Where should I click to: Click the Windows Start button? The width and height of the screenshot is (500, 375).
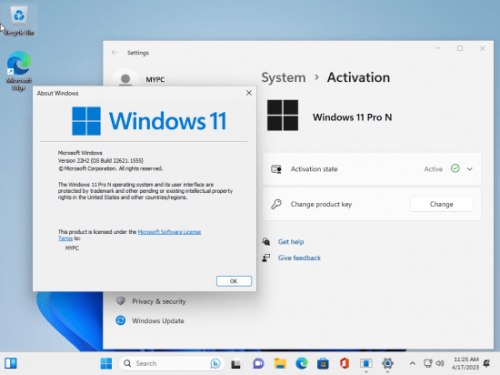106,363
